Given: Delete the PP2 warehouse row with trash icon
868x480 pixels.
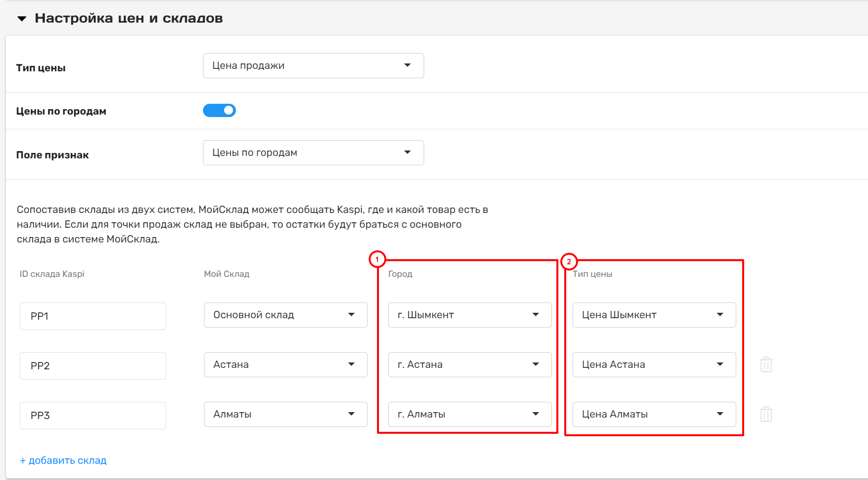Looking at the screenshot, I should click(x=766, y=364).
